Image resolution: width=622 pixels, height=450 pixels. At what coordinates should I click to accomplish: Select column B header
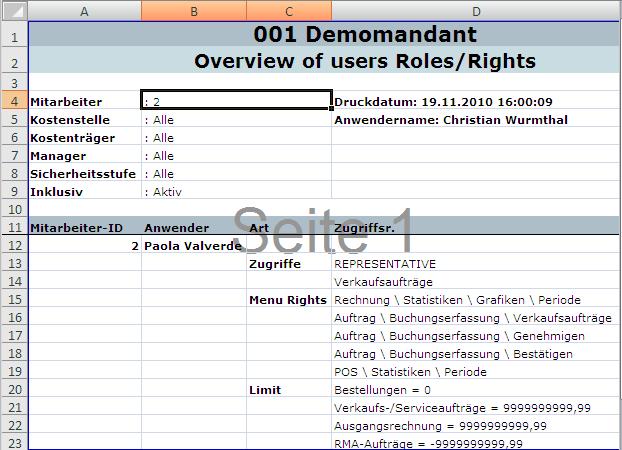click(194, 11)
